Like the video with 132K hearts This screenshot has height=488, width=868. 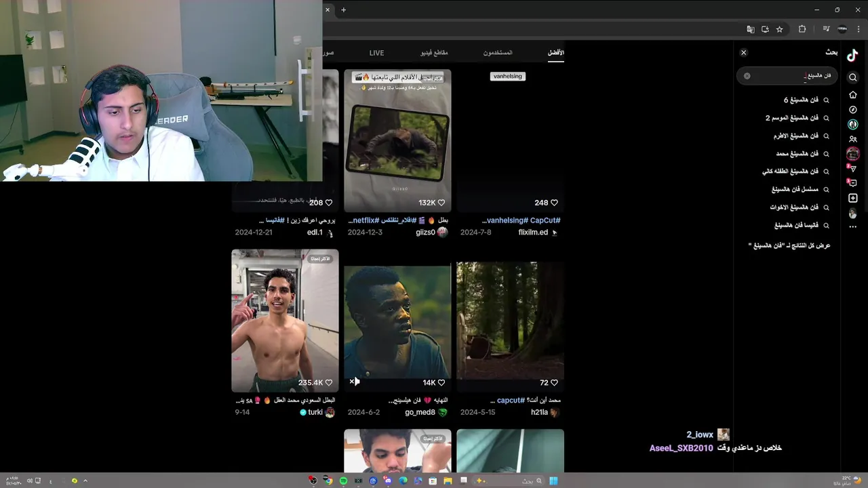coord(441,203)
